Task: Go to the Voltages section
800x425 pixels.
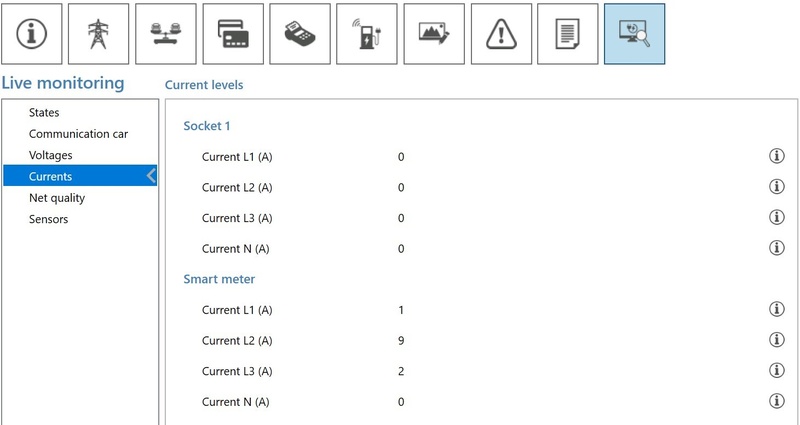Action: [x=51, y=155]
